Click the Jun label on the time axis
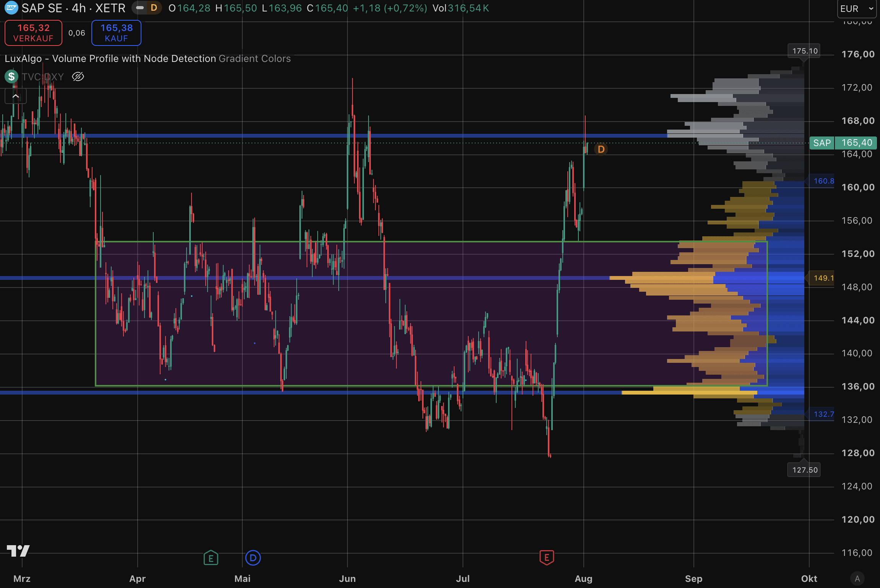Screen dimensions: 880x588 coord(347,579)
